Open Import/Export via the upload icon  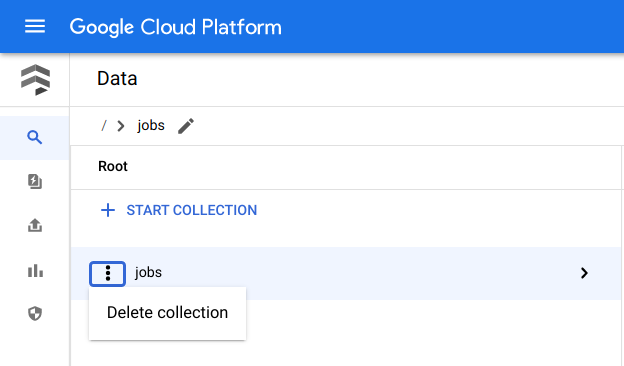click(x=35, y=225)
